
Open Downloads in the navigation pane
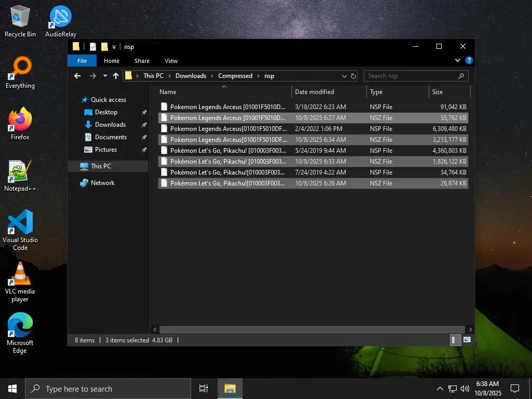click(110, 125)
